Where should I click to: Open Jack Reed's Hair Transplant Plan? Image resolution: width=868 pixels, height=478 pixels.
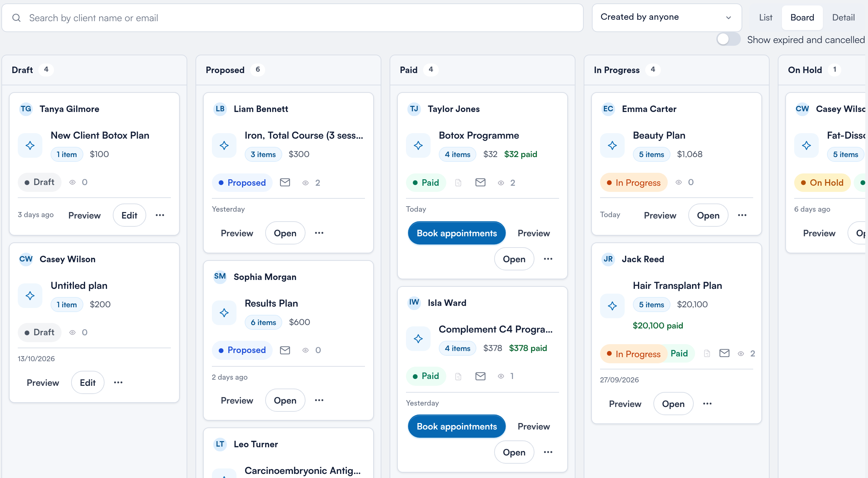673,404
